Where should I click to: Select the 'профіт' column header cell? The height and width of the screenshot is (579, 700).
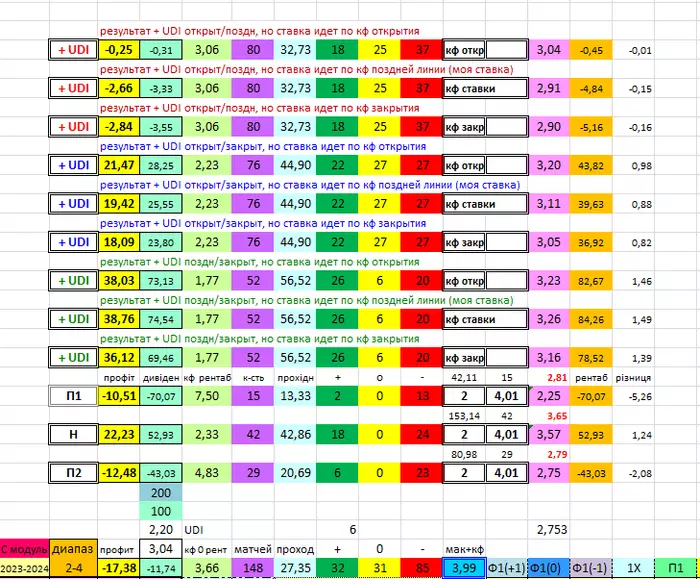[119, 378]
